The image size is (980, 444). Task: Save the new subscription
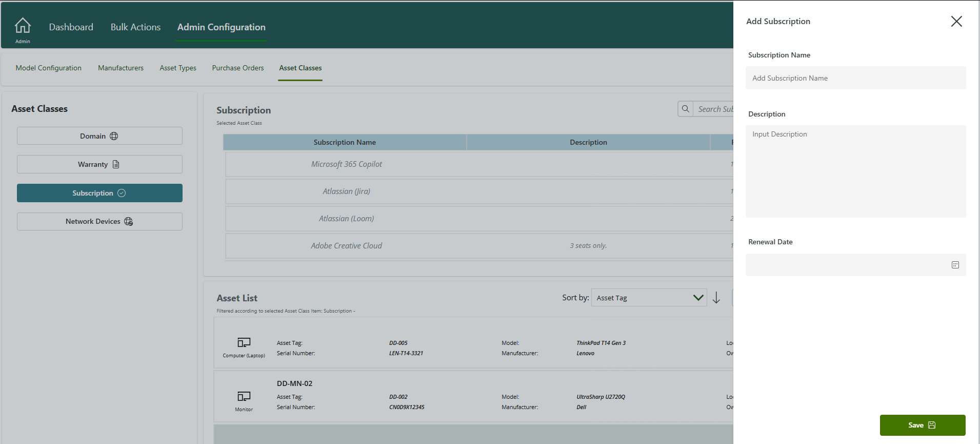[922, 425]
